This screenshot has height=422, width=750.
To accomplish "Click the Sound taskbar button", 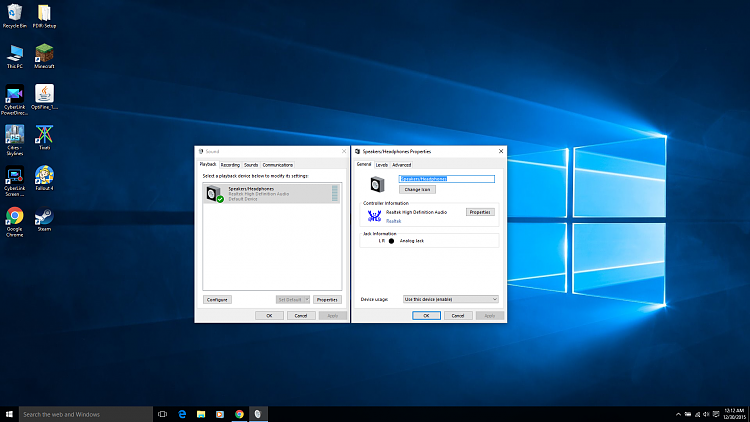I will pyautogui.click(x=258, y=414).
